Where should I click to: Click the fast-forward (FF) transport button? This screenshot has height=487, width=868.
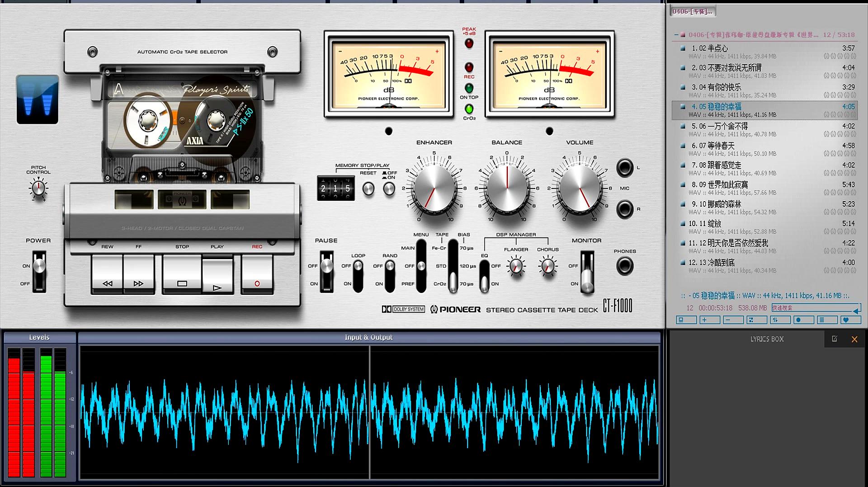point(138,274)
